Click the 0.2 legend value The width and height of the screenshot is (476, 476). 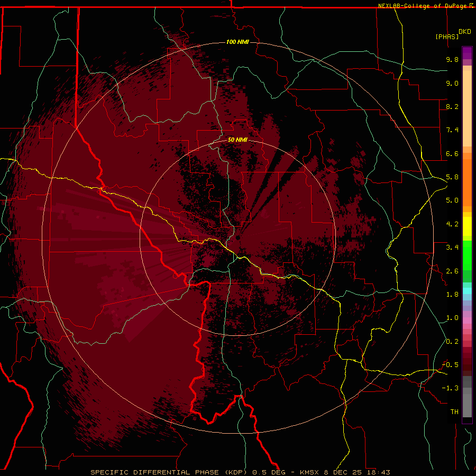click(452, 342)
